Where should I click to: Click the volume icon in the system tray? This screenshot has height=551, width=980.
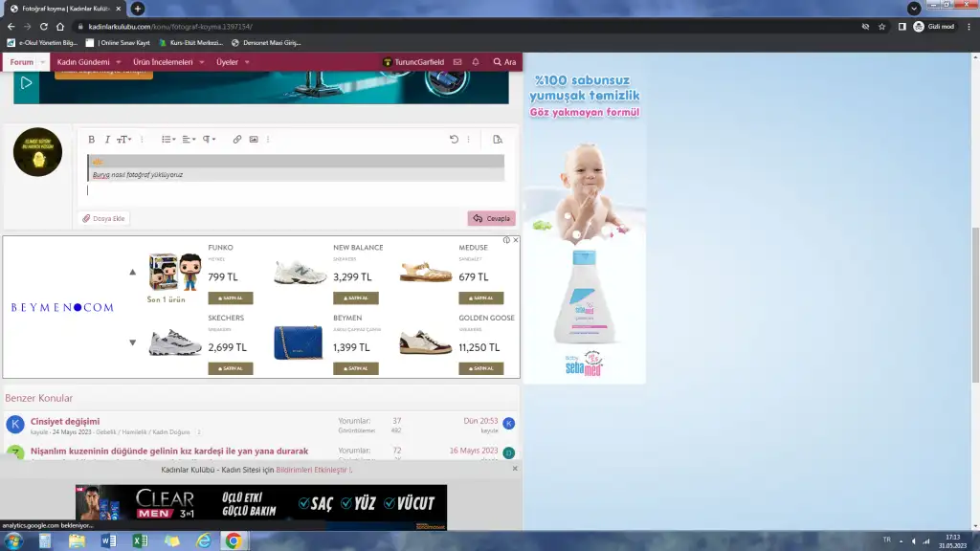tap(914, 541)
